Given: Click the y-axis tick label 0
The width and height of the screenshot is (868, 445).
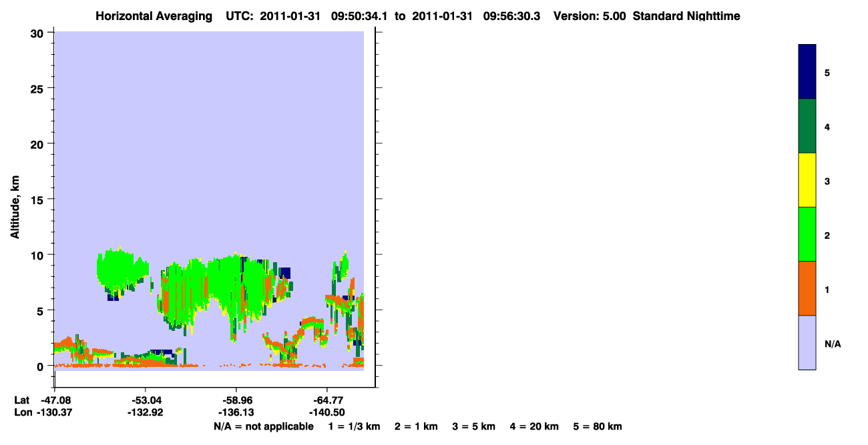Looking at the screenshot, I should [41, 366].
